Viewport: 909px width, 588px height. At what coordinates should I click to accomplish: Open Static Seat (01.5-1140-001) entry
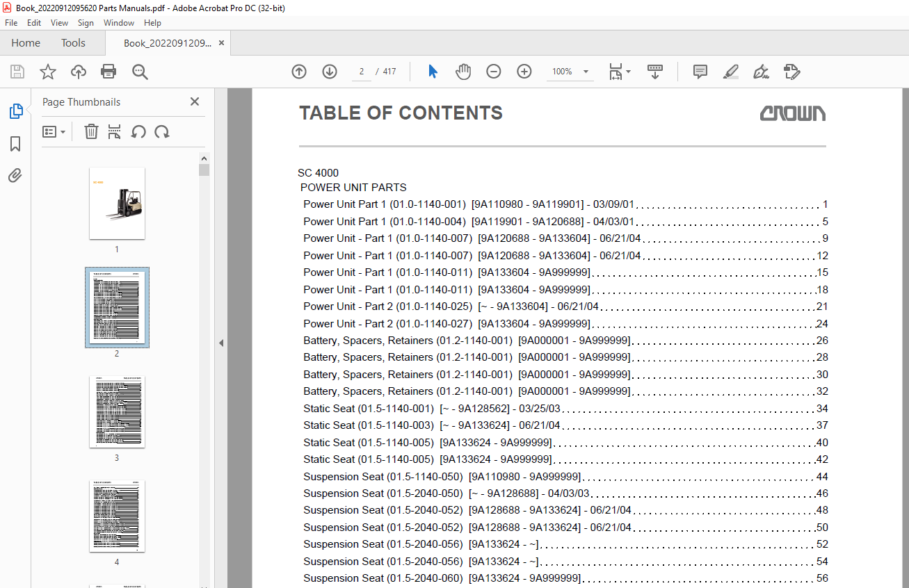(x=565, y=409)
